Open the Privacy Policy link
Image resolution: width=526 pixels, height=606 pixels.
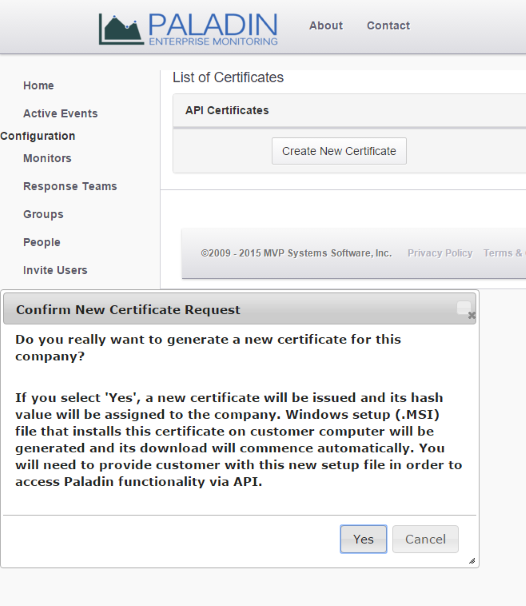point(440,253)
